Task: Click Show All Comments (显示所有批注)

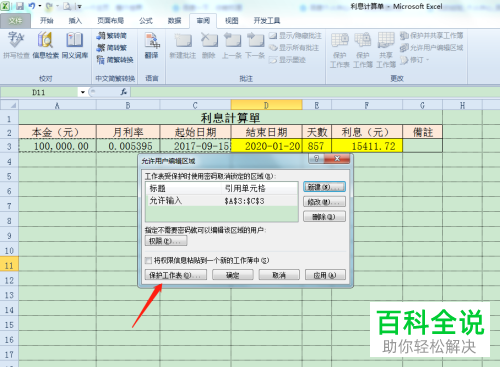Action: pyautogui.click(x=294, y=48)
